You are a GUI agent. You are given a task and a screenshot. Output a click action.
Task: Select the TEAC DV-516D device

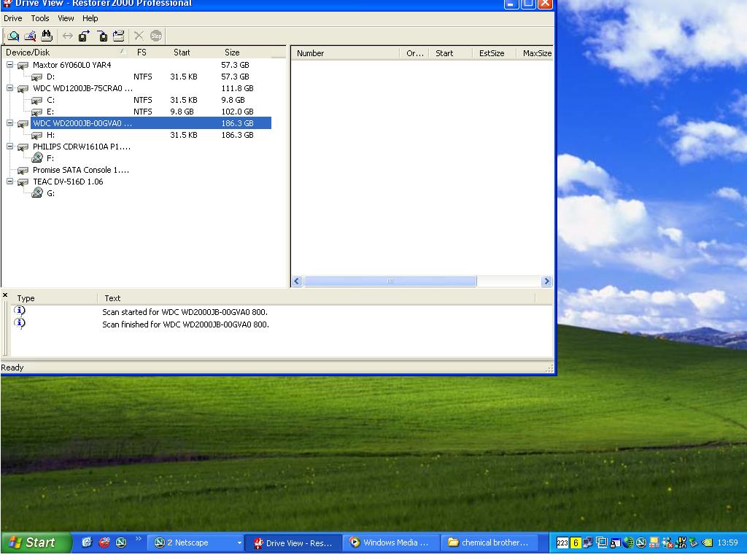(68, 182)
